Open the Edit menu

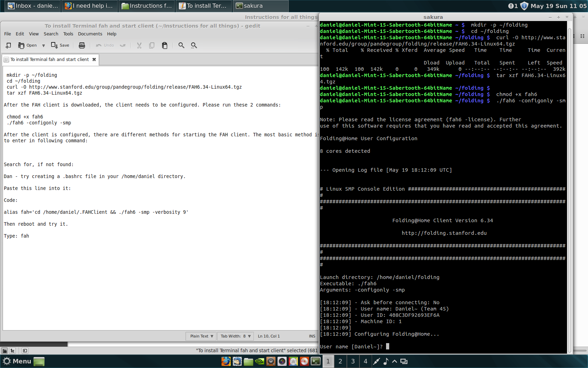click(20, 34)
